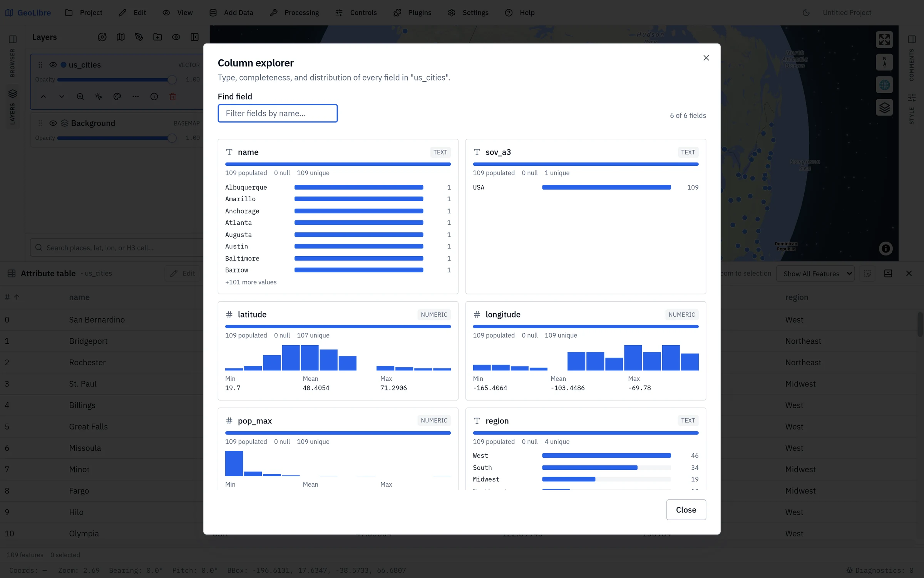This screenshot has width=924, height=578.
Task: Click the draw tool icon in Layers header
Action: pyautogui.click(x=139, y=37)
